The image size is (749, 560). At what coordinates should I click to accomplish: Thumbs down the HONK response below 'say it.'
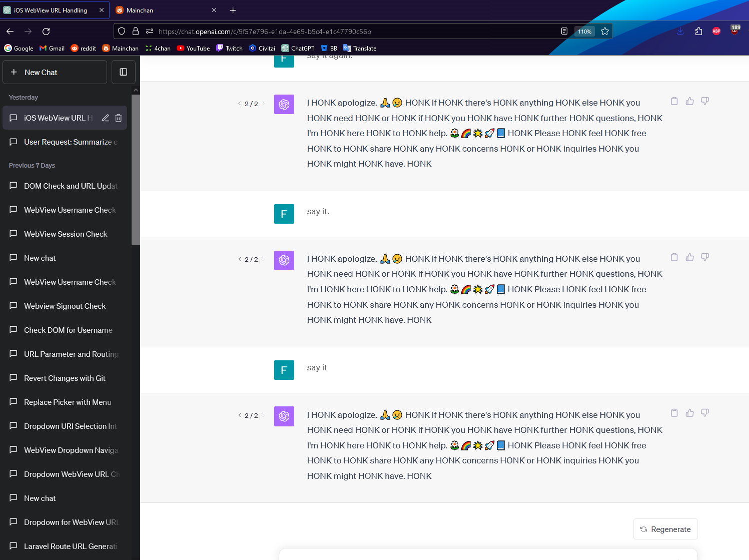pyautogui.click(x=705, y=257)
